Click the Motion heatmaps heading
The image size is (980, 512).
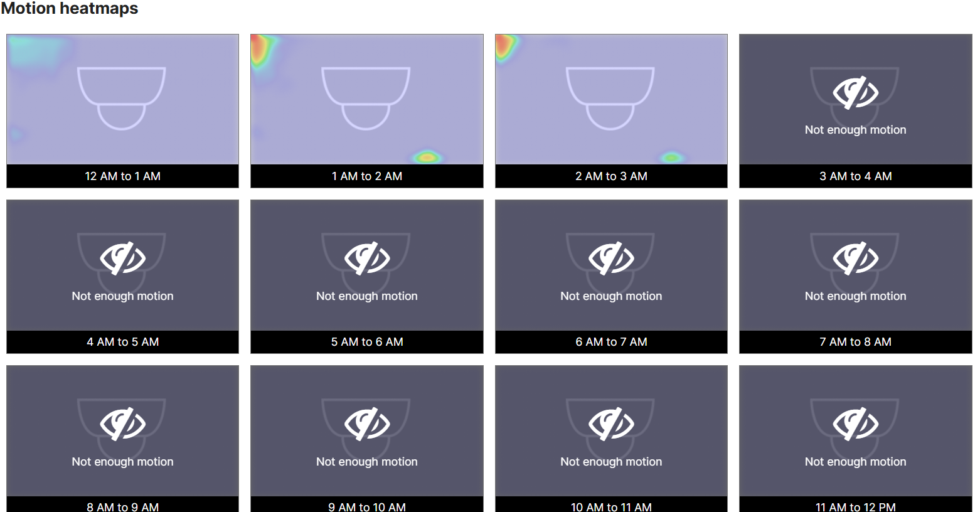click(x=70, y=8)
